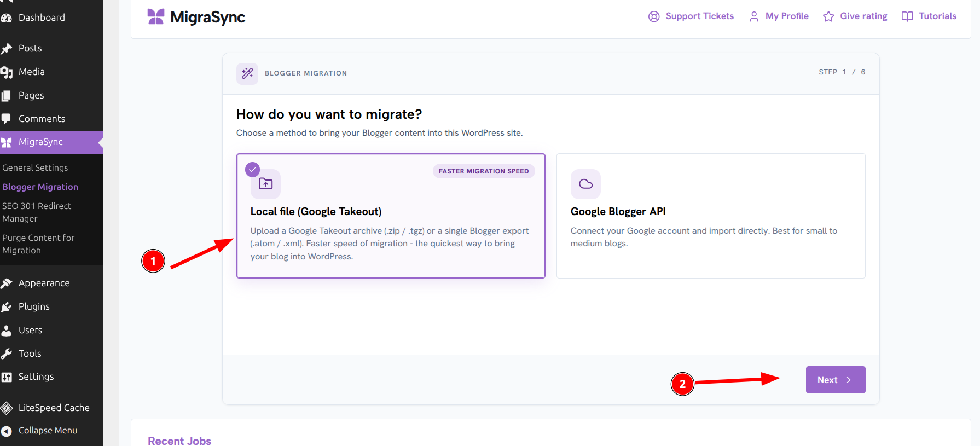The height and width of the screenshot is (446, 980).
Task: Click the MigraSync butterfly logo icon
Action: 156,17
